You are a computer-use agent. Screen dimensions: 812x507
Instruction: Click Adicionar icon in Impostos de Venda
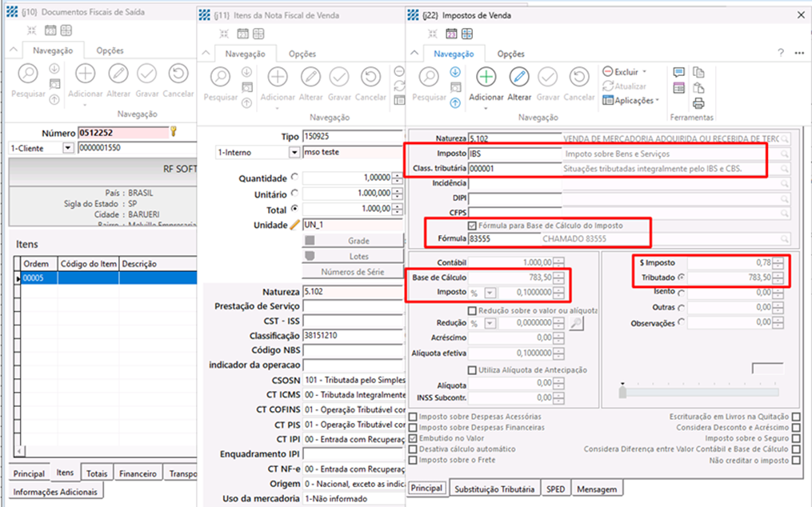pos(486,77)
